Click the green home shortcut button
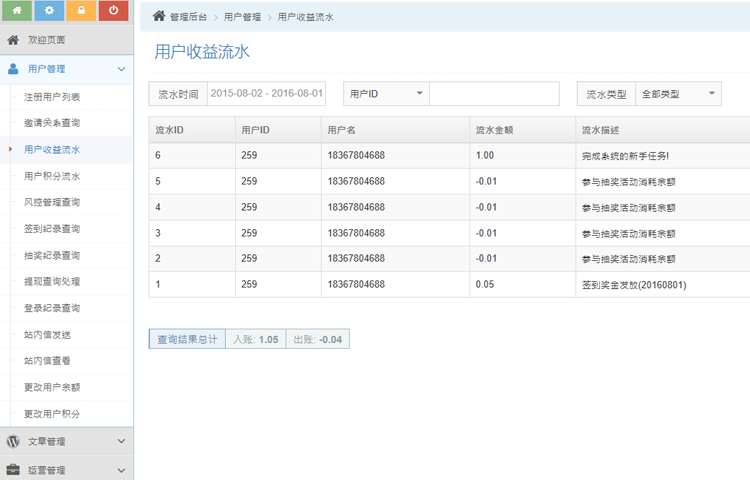 tap(17, 10)
